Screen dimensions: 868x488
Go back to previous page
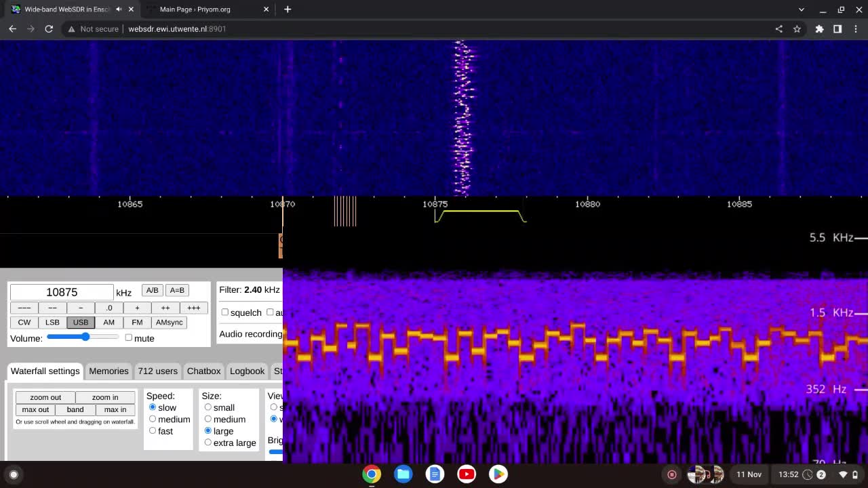pyautogui.click(x=12, y=29)
